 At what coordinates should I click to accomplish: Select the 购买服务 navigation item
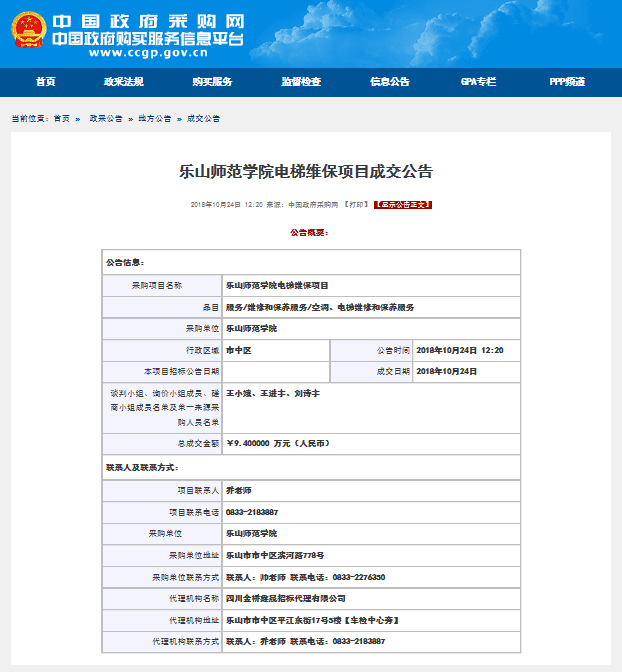[x=212, y=82]
